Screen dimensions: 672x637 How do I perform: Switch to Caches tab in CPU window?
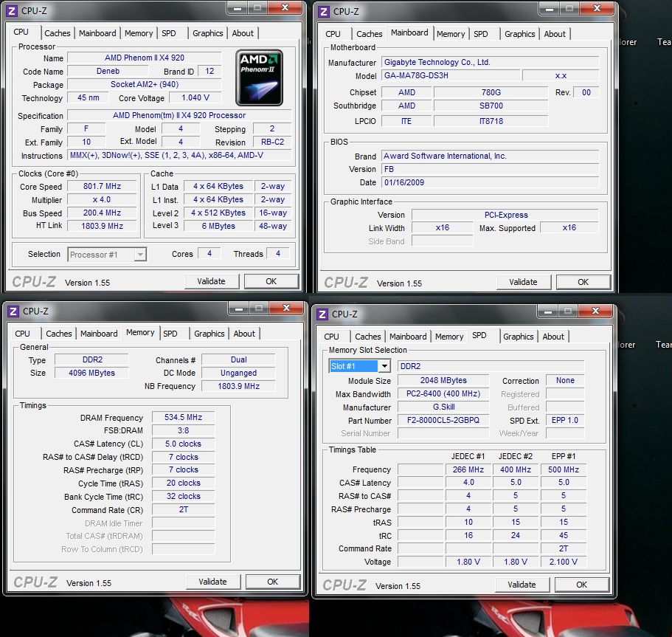[x=58, y=33]
